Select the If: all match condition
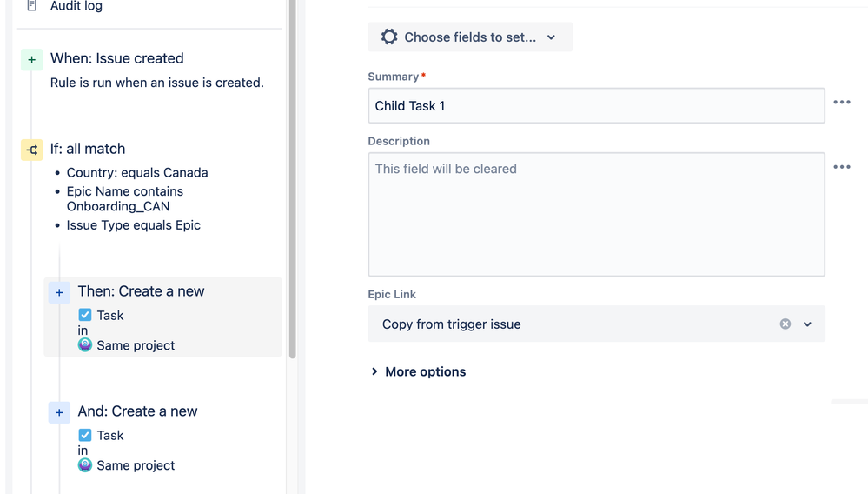This screenshot has height=494, width=868. pos(88,150)
